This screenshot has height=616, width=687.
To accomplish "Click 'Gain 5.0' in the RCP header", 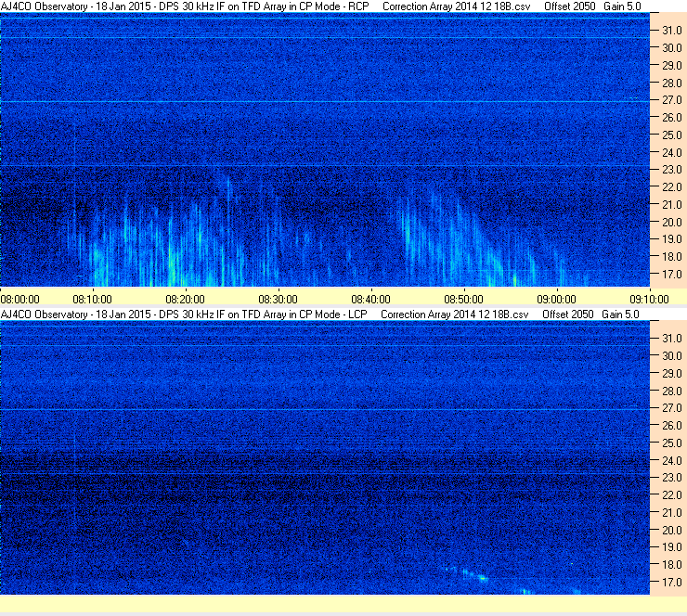I will (x=622, y=6).
